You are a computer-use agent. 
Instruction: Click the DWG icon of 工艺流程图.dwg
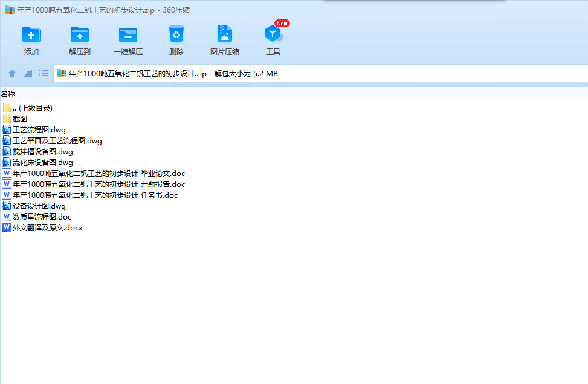click(x=7, y=130)
